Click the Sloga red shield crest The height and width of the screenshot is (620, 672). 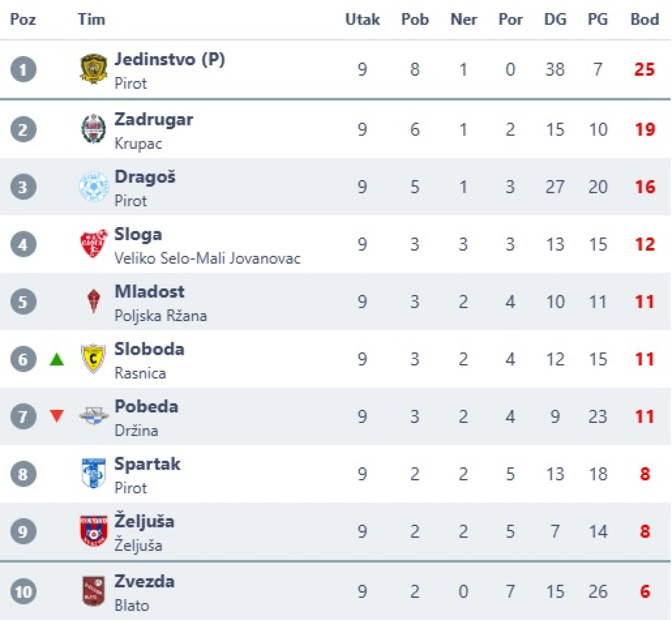pos(93,244)
